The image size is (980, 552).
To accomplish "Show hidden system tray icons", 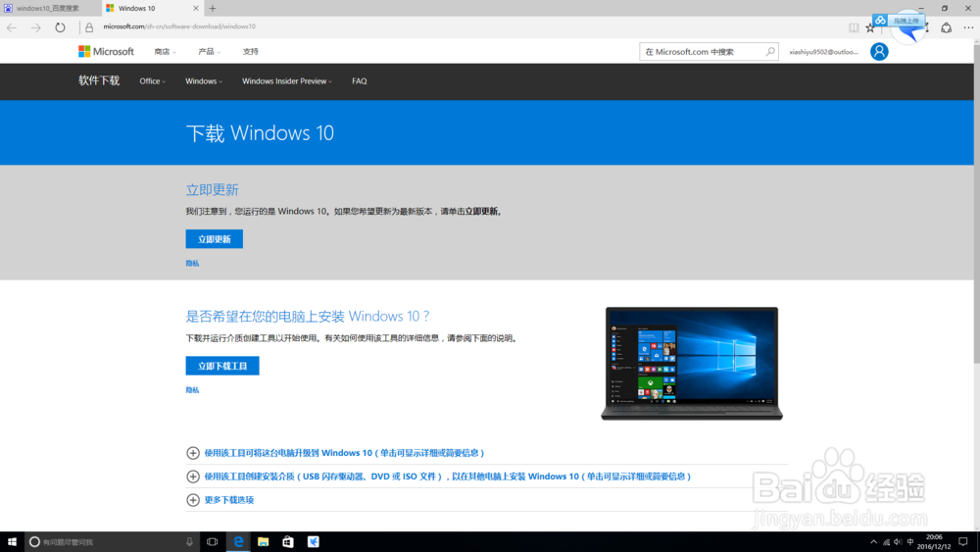I will pyautogui.click(x=873, y=542).
